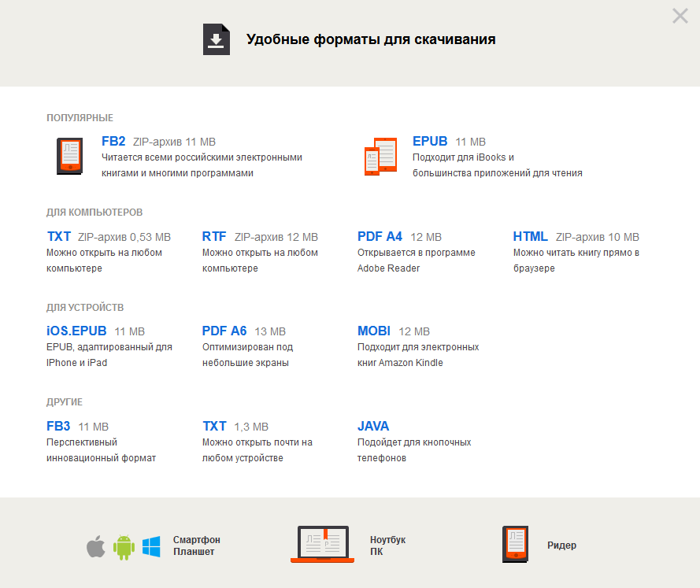700x588 pixels.
Task: Click the title Удобные форматы для скачивания
Action: tap(371, 39)
